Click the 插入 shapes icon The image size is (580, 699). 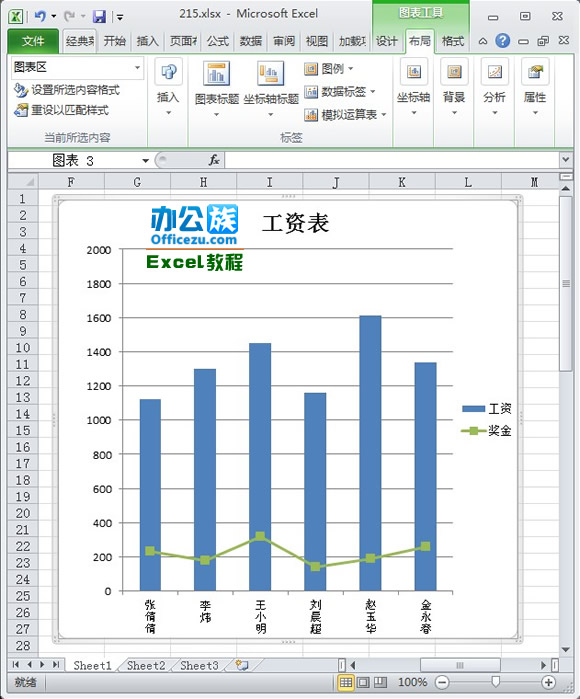click(169, 71)
